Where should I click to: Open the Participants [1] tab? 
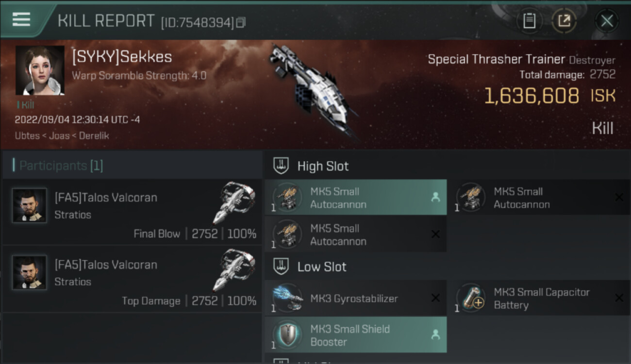coord(61,165)
